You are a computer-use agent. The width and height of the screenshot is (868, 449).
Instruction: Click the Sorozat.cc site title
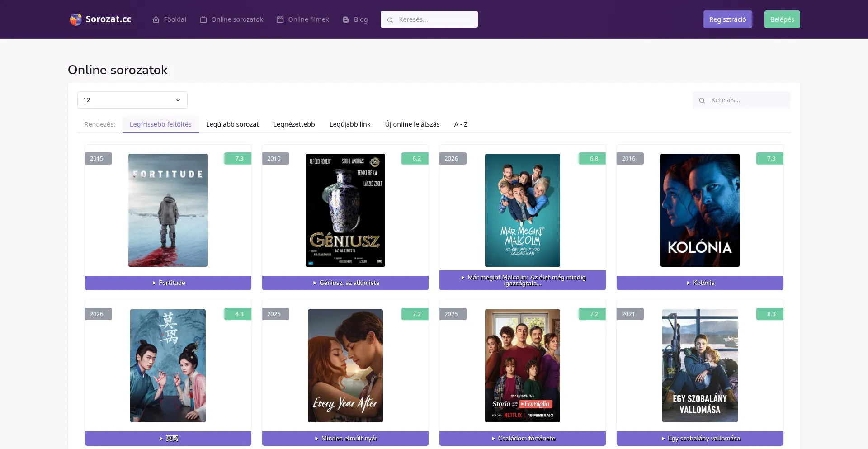pyautogui.click(x=108, y=19)
